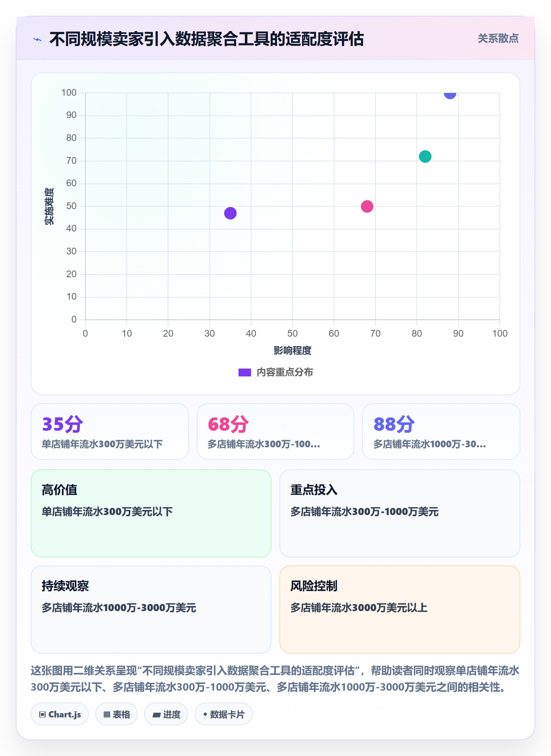Toggle the 内容重点分布 legend label
Screen dimensions: 551x756
click(285, 372)
